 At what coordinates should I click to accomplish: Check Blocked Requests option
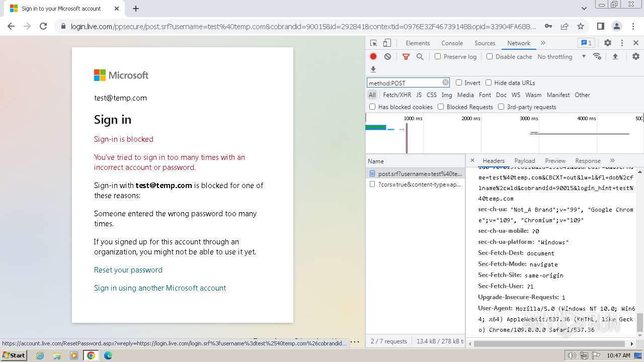(x=441, y=107)
